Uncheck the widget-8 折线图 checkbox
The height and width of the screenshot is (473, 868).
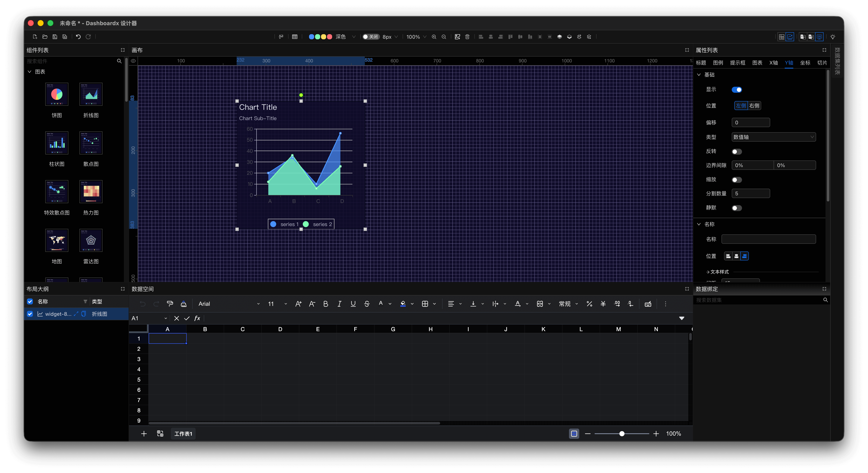click(30, 314)
